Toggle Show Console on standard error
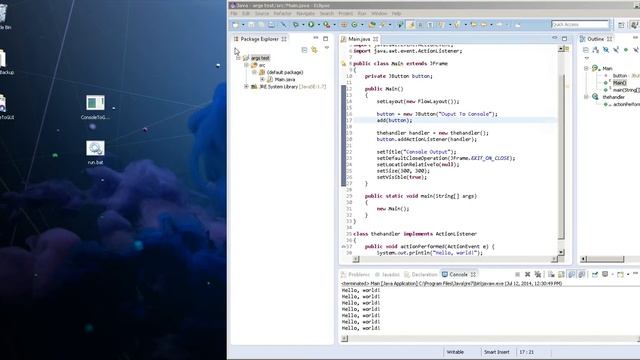640x360 pixels. point(582,274)
